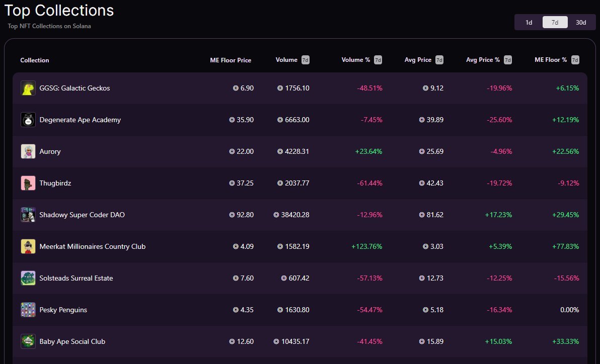
Task: Click Shadowy Super Coder floor price 92.80
Action: 242,215
